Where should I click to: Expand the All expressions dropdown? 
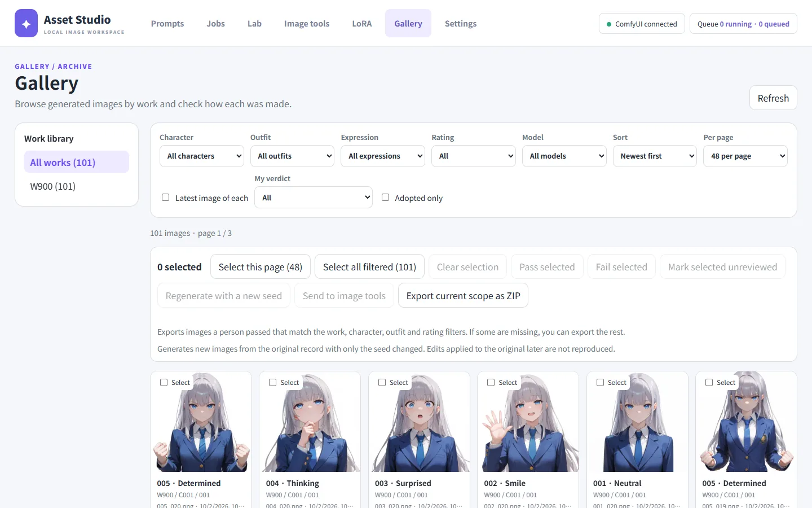[383, 156]
